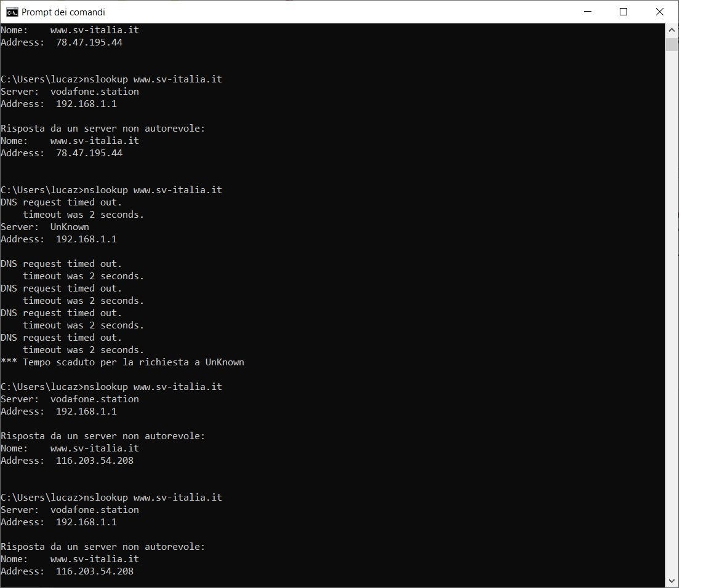The height and width of the screenshot is (588, 709).
Task: Close the Prompt dei comandi window
Action: (660, 12)
